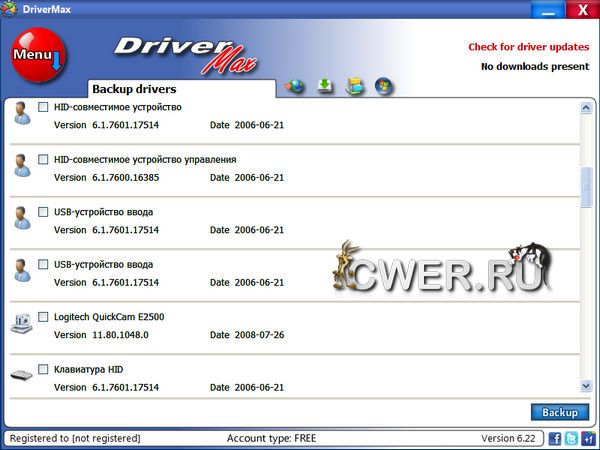Screen dimensions: 600x450
Task: Click Check for driver updates link
Action: coord(528,47)
